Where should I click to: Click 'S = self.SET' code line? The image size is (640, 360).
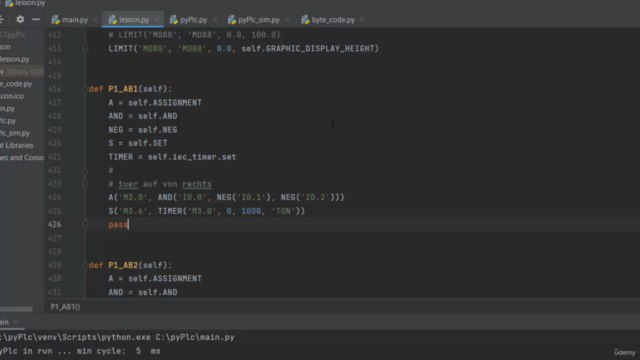tap(138, 143)
